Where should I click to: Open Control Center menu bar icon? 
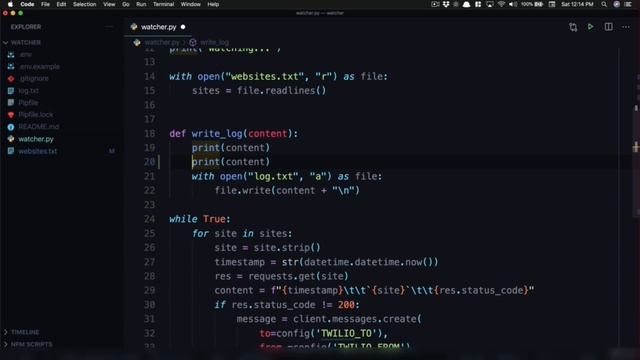pos(628,4)
